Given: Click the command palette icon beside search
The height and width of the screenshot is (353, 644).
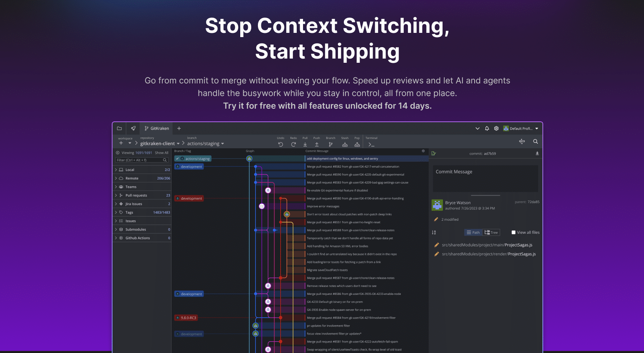Looking at the screenshot, I should (522, 142).
